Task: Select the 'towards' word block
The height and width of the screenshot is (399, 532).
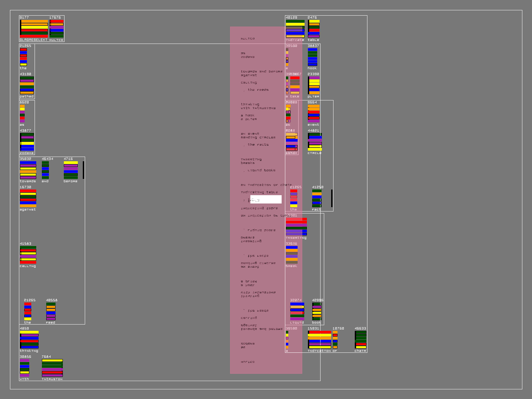Action: click(x=28, y=170)
